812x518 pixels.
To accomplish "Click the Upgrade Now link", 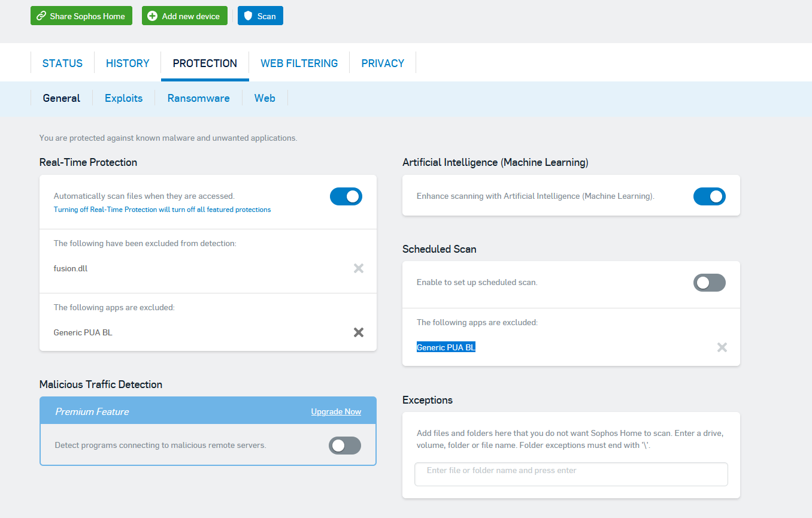I will pyautogui.click(x=336, y=412).
